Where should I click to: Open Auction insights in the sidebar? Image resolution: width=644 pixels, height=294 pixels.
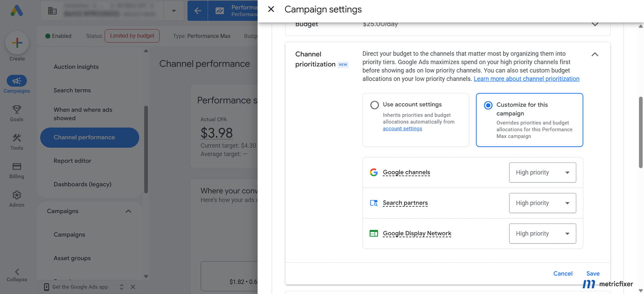76,67
